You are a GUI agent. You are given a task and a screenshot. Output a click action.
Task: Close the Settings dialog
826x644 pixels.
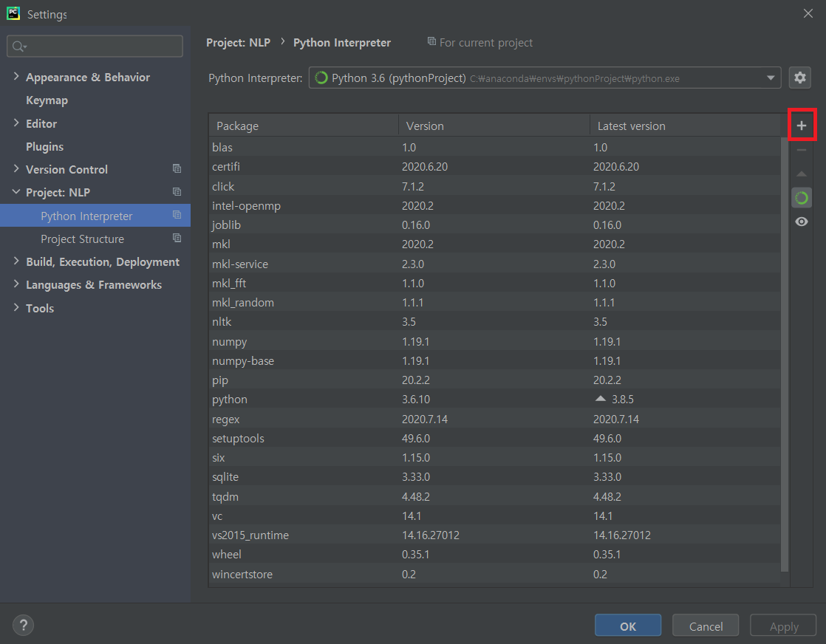pos(808,14)
